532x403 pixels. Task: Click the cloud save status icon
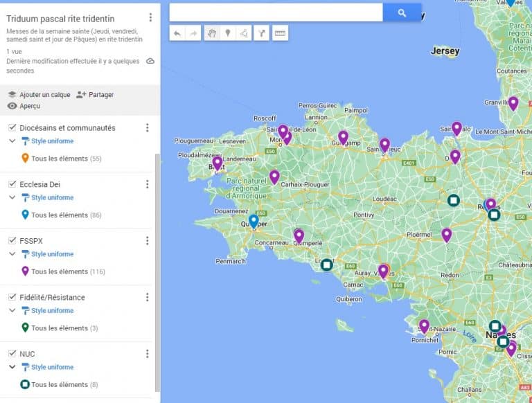coord(150,61)
